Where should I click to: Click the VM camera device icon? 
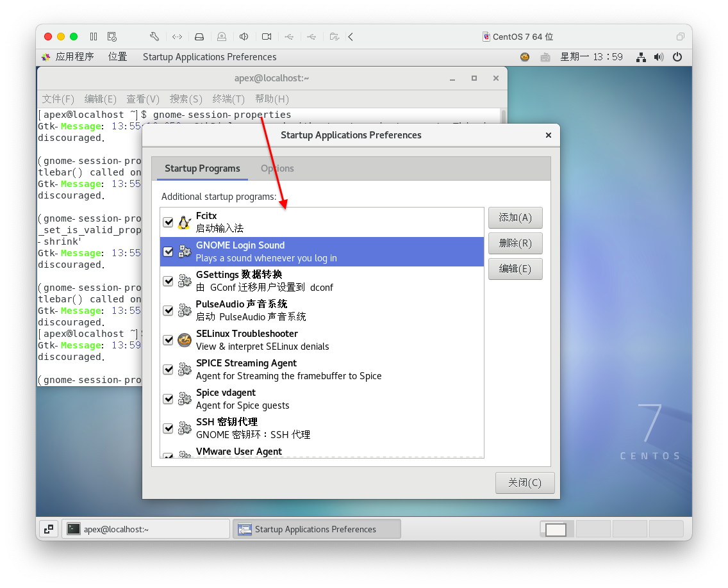pyautogui.click(x=267, y=37)
